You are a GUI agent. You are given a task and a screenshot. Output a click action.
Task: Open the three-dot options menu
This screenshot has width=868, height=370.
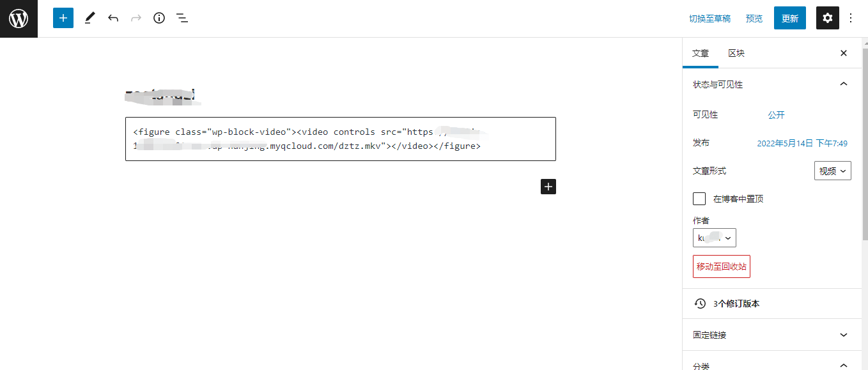point(851,18)
